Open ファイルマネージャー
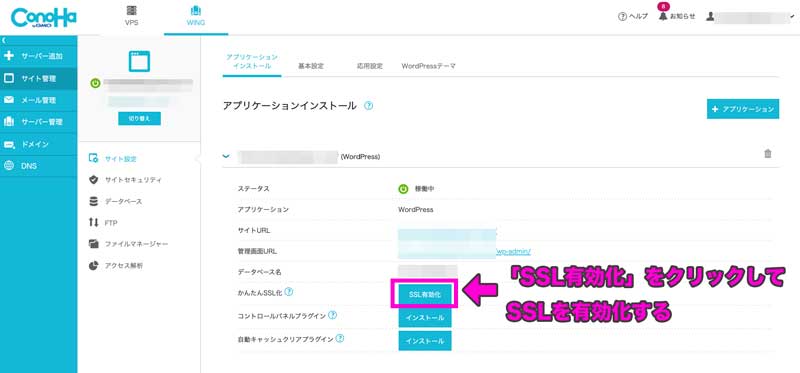800x373 pixels. click(x=128, y=244)
